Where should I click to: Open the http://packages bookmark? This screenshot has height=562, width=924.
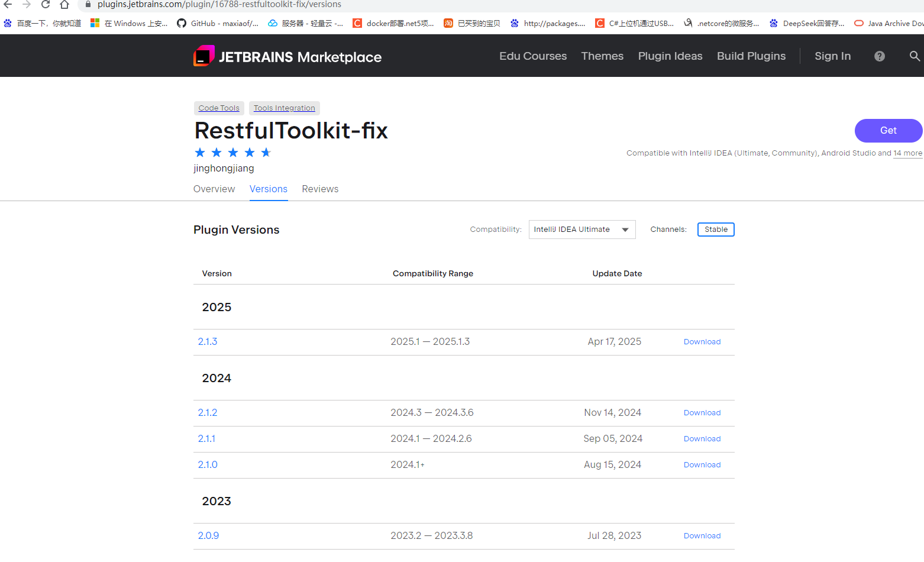point(548,23)
